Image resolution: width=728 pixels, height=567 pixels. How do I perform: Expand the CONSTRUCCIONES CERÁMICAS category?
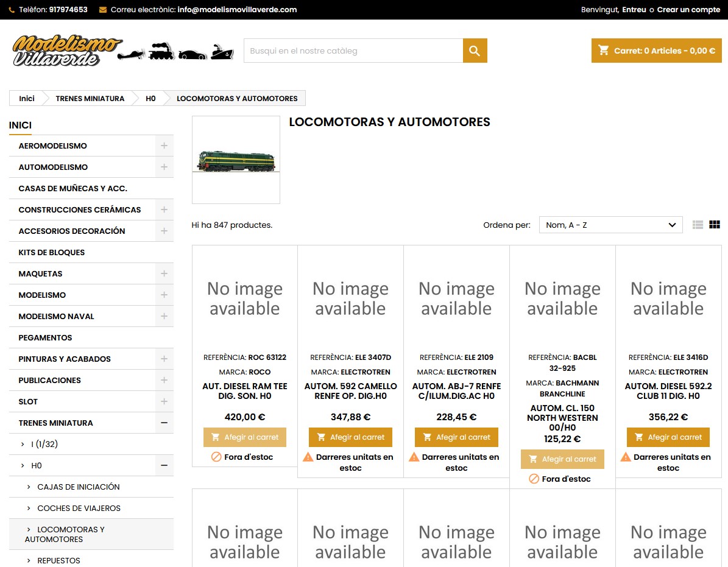pos(164,210)
